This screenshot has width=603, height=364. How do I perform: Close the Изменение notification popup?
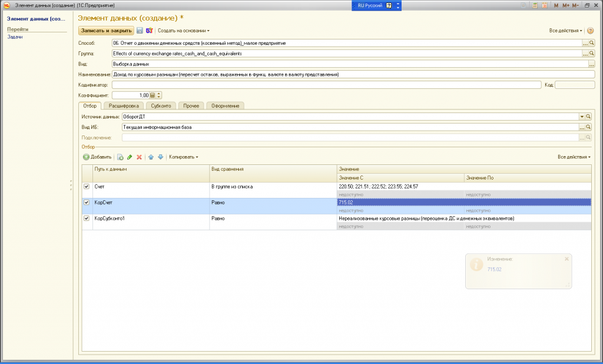[x=566, y=259]
